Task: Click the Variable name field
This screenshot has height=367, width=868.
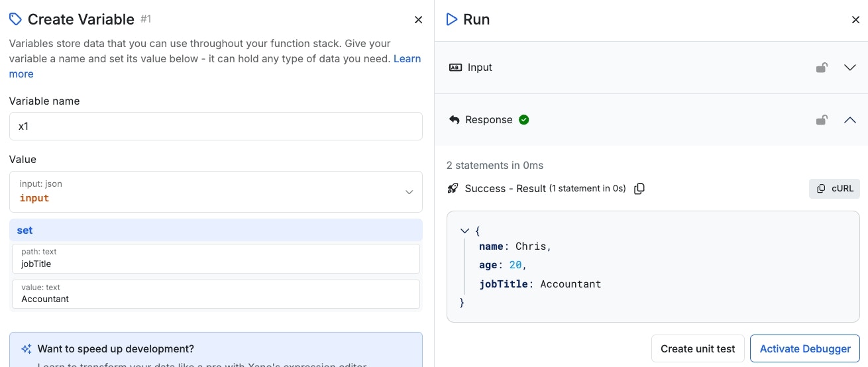Action: point(216,126)
